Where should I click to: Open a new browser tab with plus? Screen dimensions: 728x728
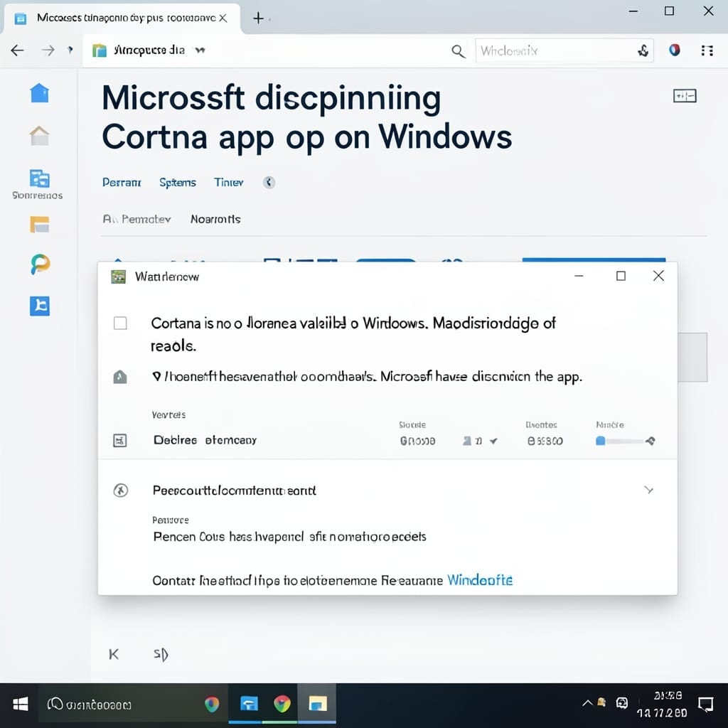258,18
